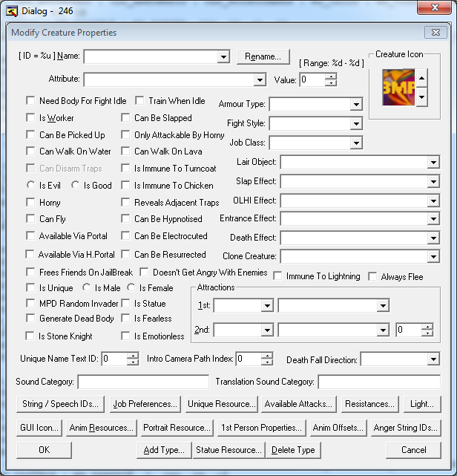The image size is (457, 476).
Task: Click the Creature Icon down arrow
Action: click(422, 97)
